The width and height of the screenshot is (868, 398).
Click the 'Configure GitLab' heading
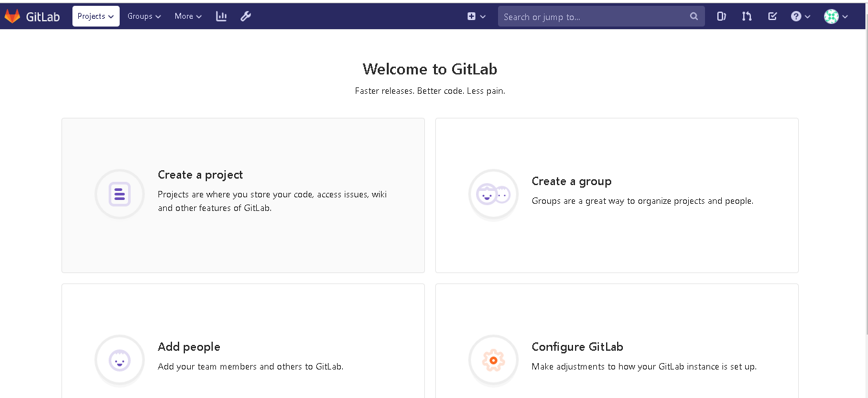tap(578, 347)
